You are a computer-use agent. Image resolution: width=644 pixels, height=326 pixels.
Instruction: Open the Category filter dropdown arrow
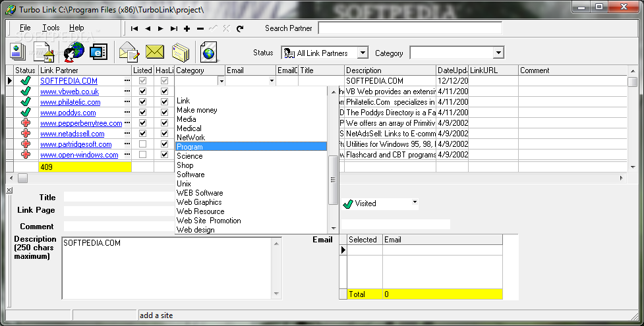(498, 53)
